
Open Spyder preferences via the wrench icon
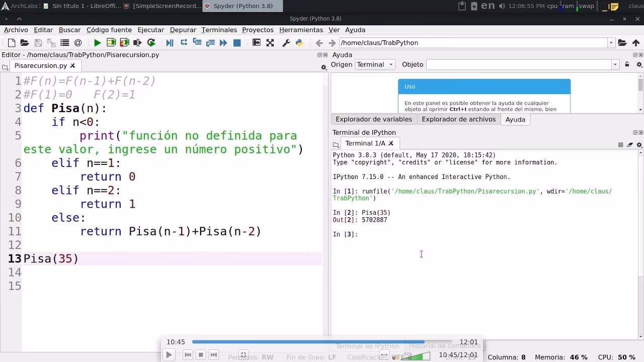pyautogui.click(x=287, y=43)
